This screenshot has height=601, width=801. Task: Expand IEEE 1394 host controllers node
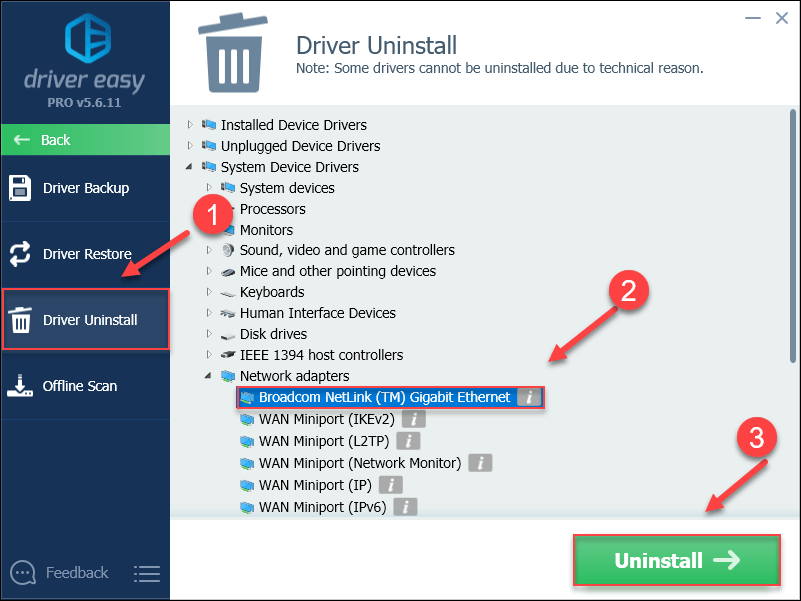209,355
